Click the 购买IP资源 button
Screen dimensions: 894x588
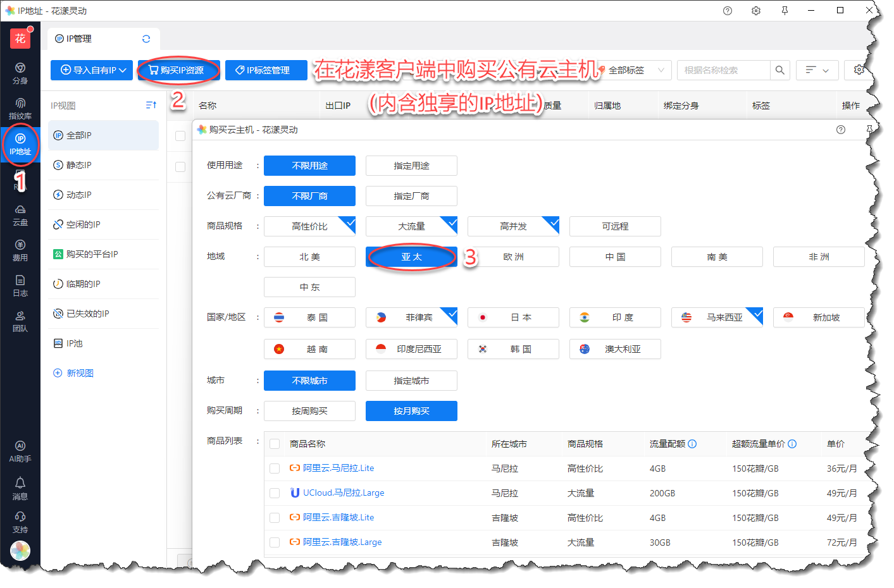[x=179, y=70]
